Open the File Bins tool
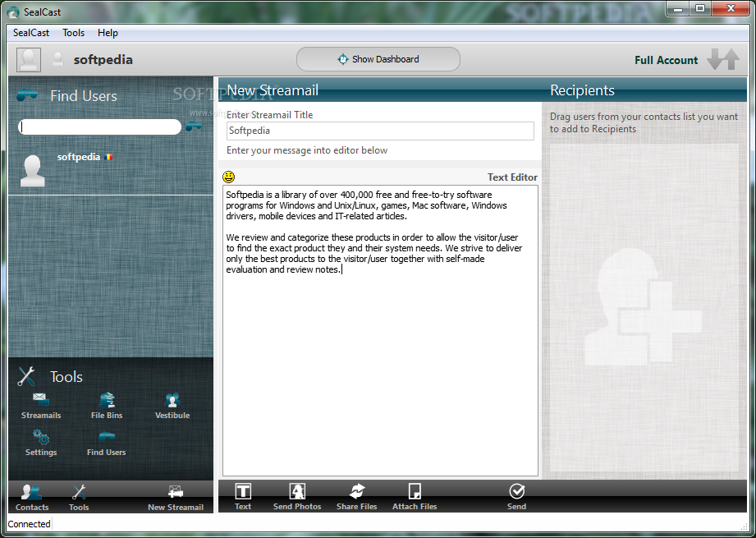 click(107, 400)
